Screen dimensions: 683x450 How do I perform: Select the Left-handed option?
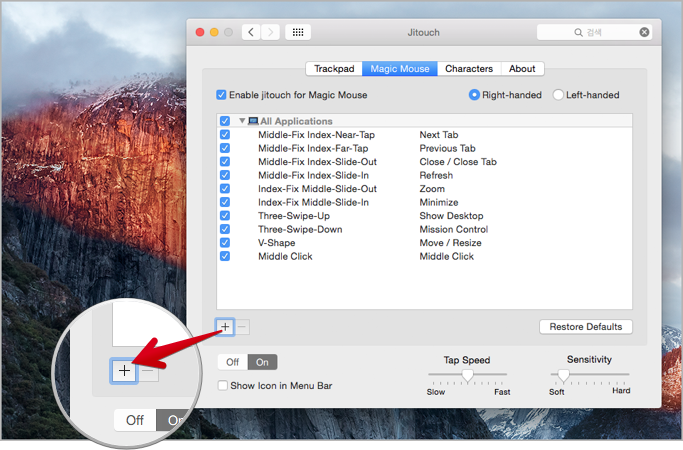pos(558,95)
